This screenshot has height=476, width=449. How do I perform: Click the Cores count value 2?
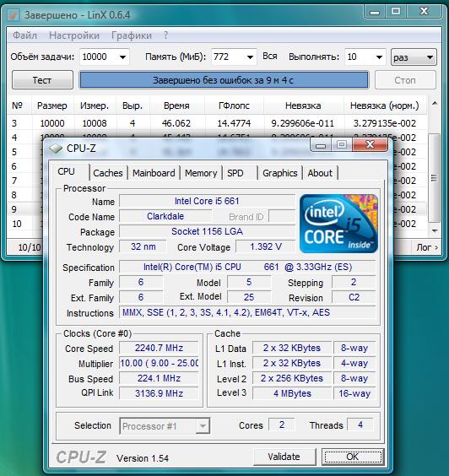click(281, 425)
